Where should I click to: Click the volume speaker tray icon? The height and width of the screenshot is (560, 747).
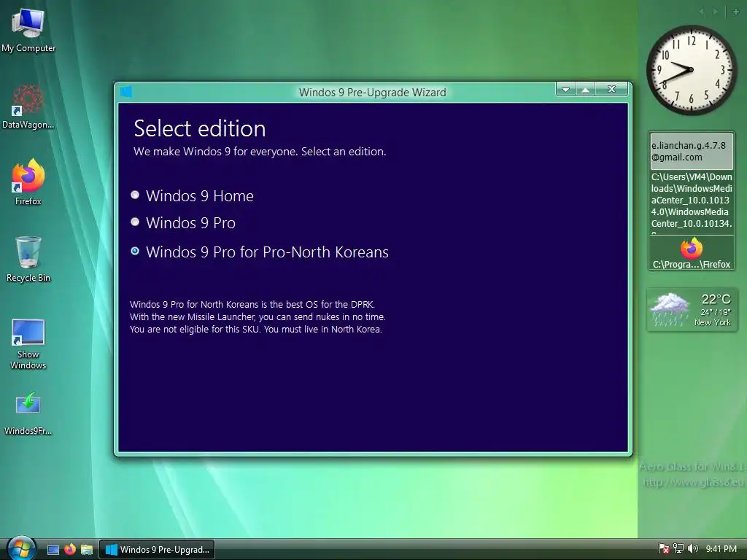pos(693,549)
